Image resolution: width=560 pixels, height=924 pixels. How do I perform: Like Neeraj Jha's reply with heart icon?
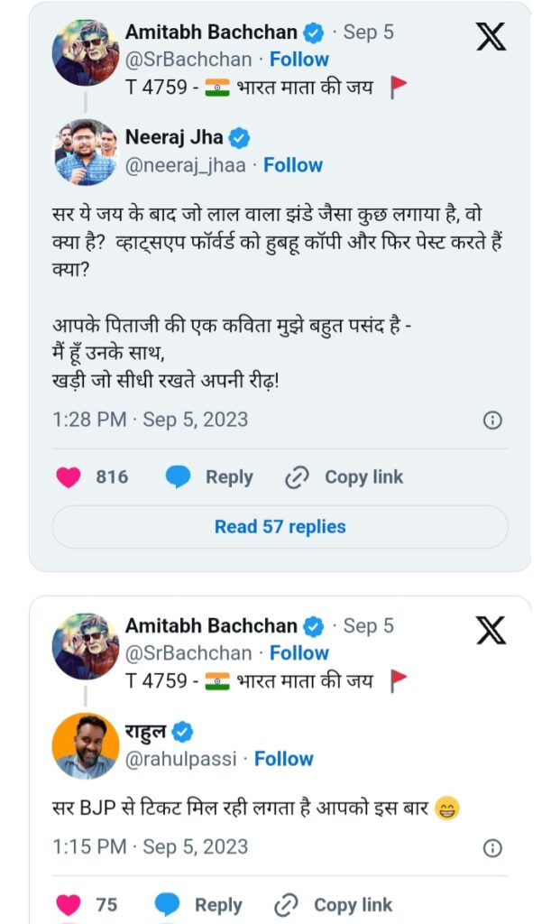tap(69, 477)
